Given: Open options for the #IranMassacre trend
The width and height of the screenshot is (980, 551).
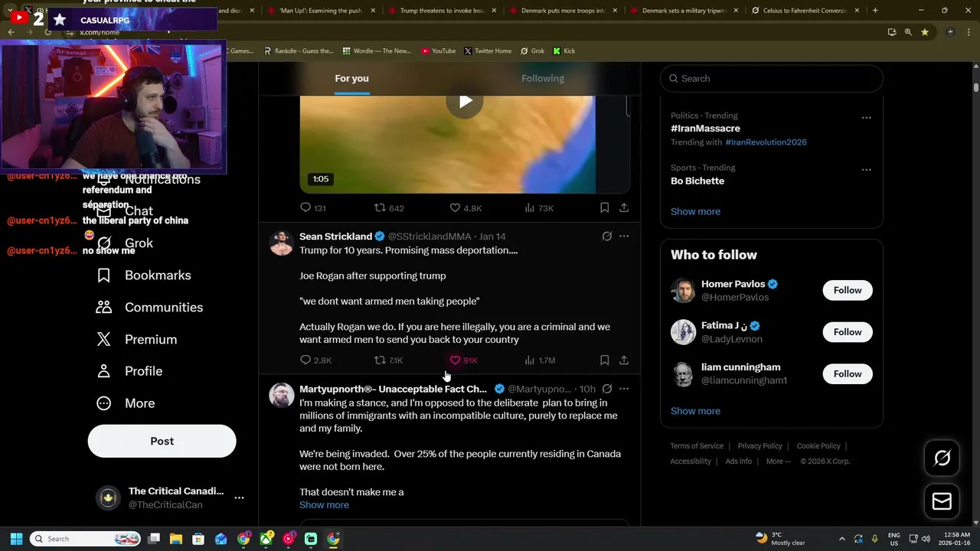Looking at the screenshot, I should point(866,118).
